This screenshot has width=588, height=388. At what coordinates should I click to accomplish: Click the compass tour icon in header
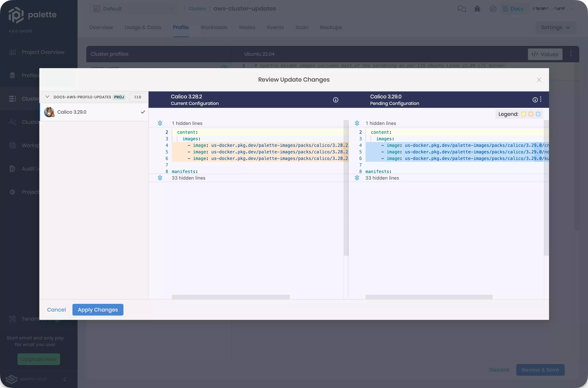pyautogui.click(x=493, y=9)
